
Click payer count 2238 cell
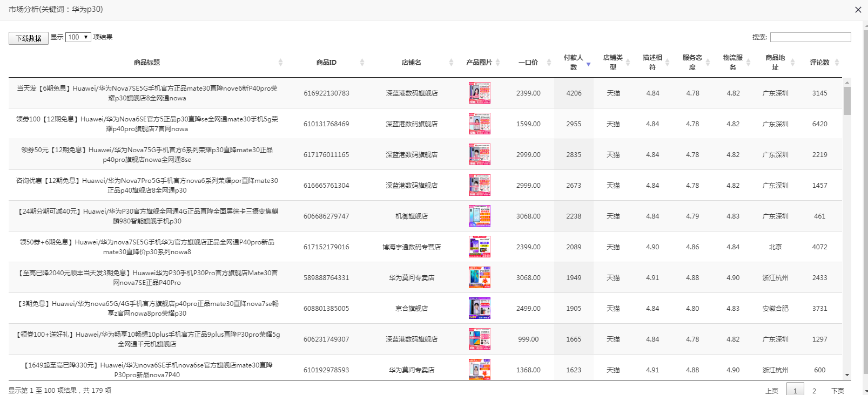point(574,216)
